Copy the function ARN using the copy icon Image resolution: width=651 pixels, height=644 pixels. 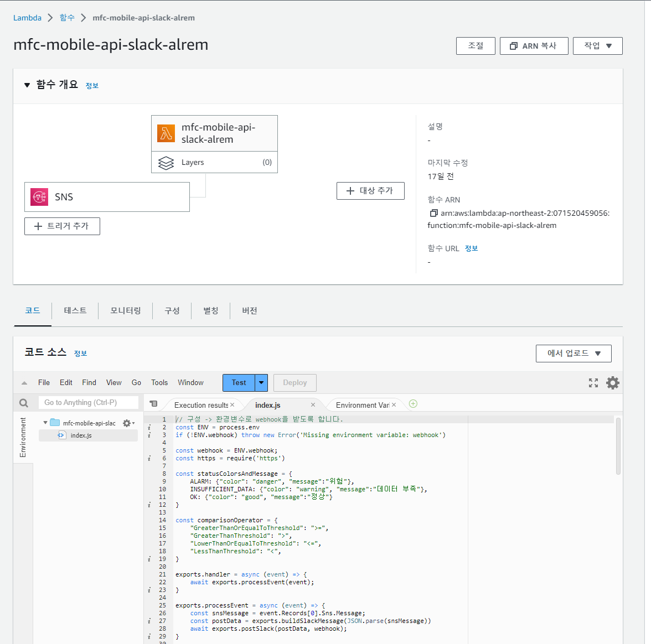tap(433, 214)
